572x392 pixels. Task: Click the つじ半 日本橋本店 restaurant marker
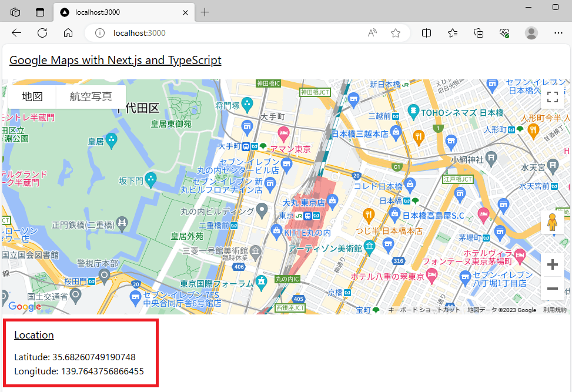click(x=369, y=216)
